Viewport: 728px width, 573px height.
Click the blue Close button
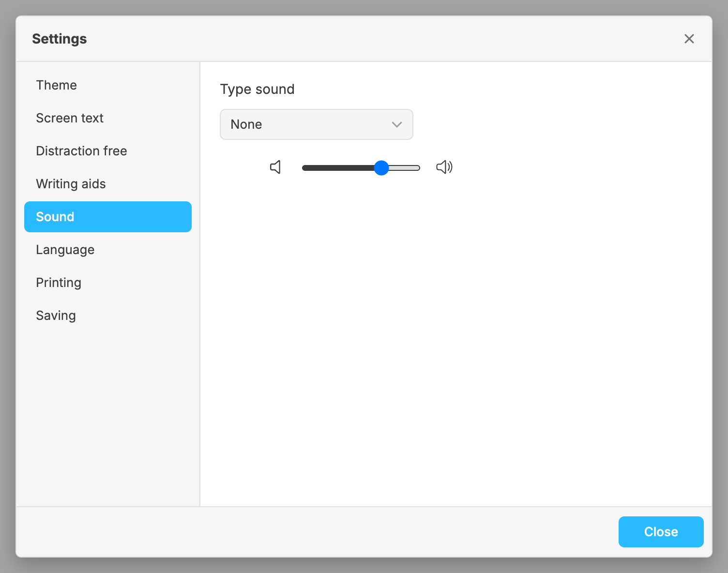(x=661, y=532)
